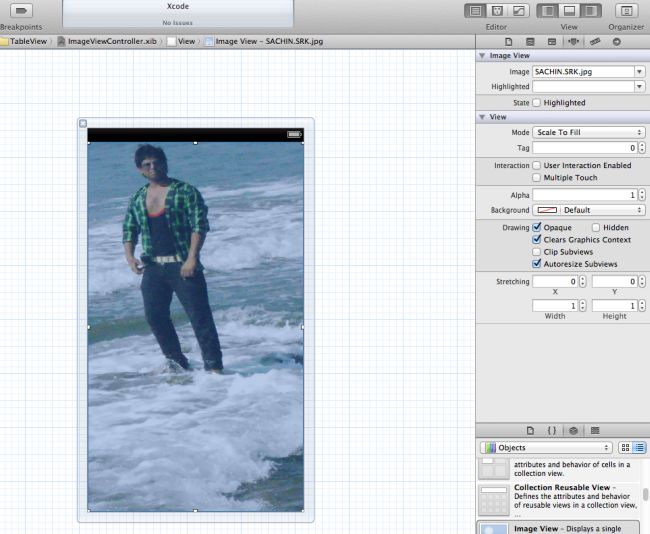650x534 pixels.
Task: Enable Multiple Touch checkbox
Action: pyautogui.click(x=536, y=177)
